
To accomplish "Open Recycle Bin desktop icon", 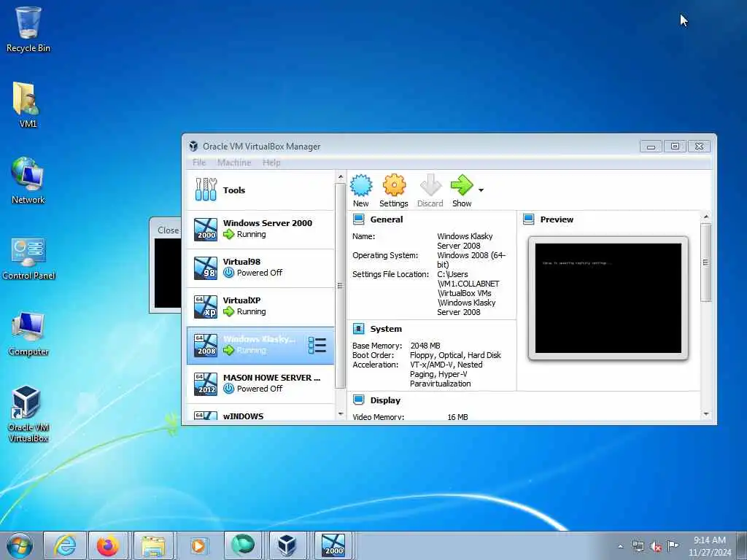I will (x=28, y=29).
